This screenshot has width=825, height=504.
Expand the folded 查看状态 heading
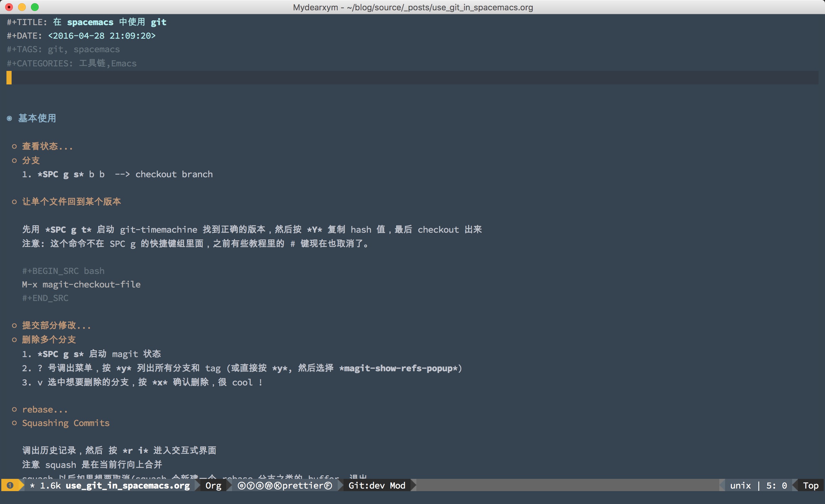pos(47,146)
